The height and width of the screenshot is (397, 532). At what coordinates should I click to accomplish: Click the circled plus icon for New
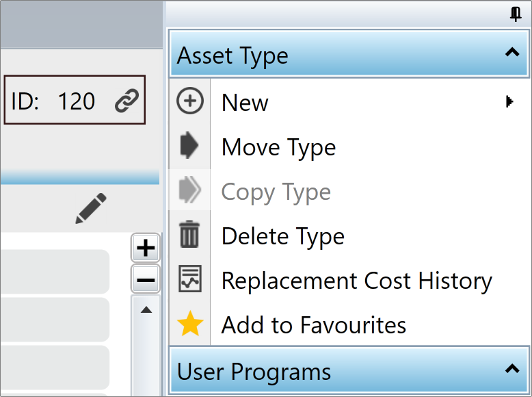point(190,101)
